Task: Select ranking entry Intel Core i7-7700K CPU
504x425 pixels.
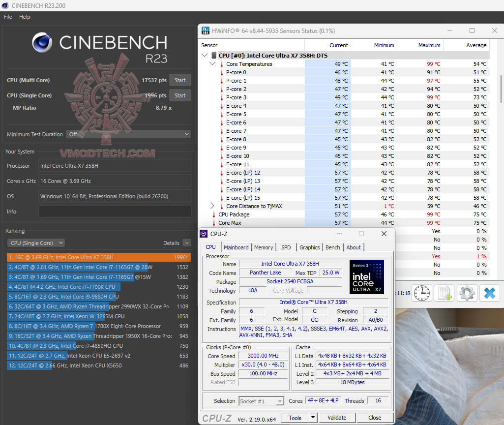Action: 99,287
